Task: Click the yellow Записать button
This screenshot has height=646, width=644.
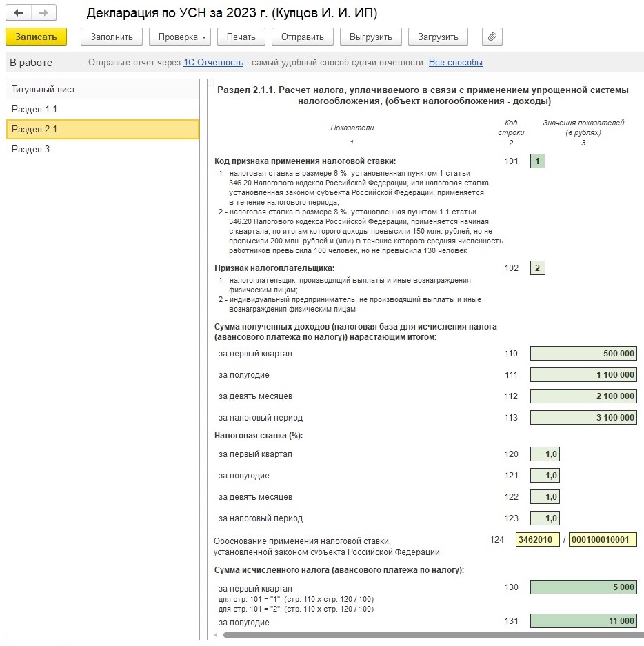Action: pos(37,37)
